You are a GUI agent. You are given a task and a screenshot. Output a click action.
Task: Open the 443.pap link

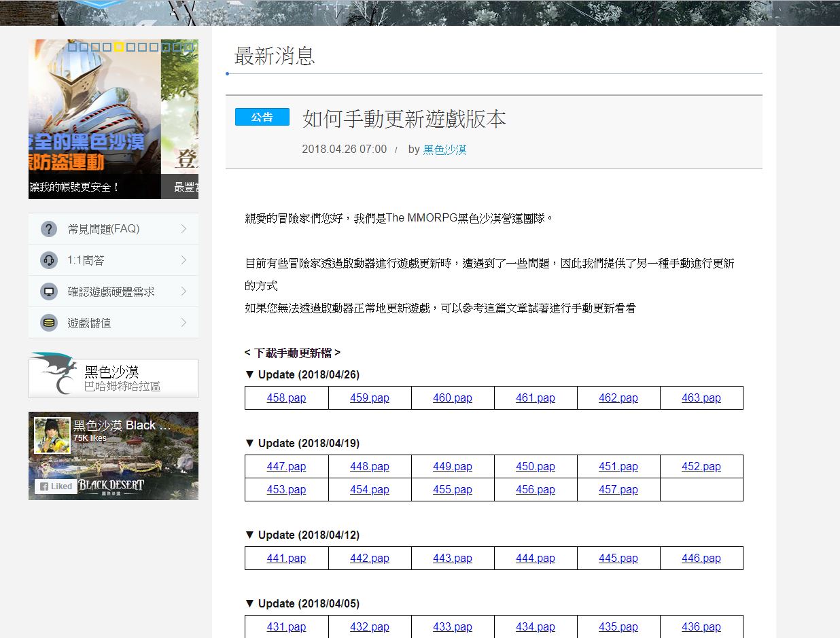tap(453, 559)
